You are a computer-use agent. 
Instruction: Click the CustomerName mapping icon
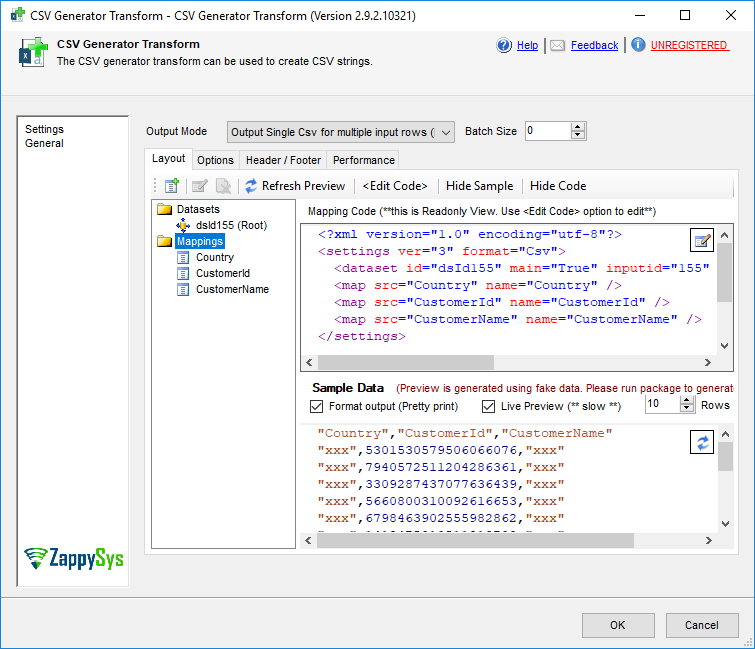tap(183, 289)
